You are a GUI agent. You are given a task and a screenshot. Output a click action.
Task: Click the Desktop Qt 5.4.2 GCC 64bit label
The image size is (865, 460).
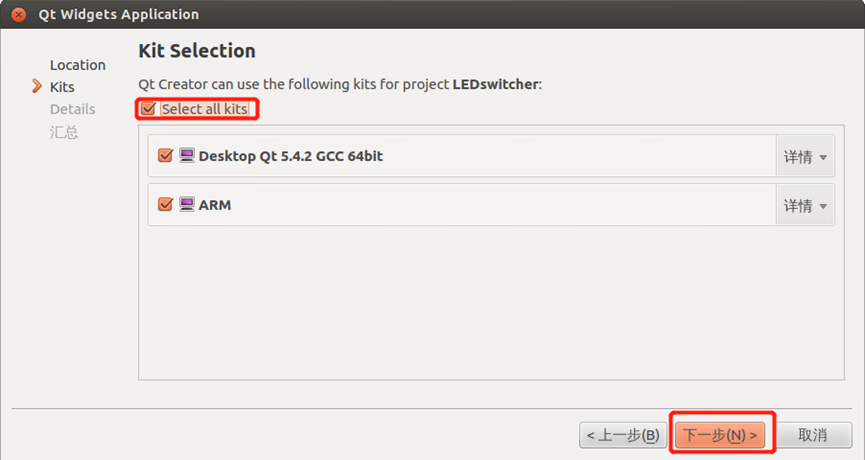coord(290,156)
